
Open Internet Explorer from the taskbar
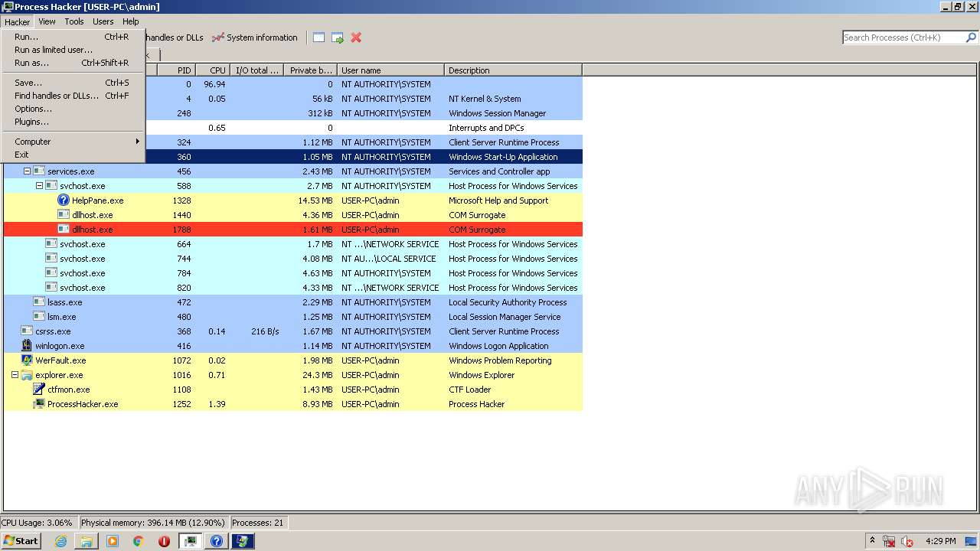click(x=60, y=541)
